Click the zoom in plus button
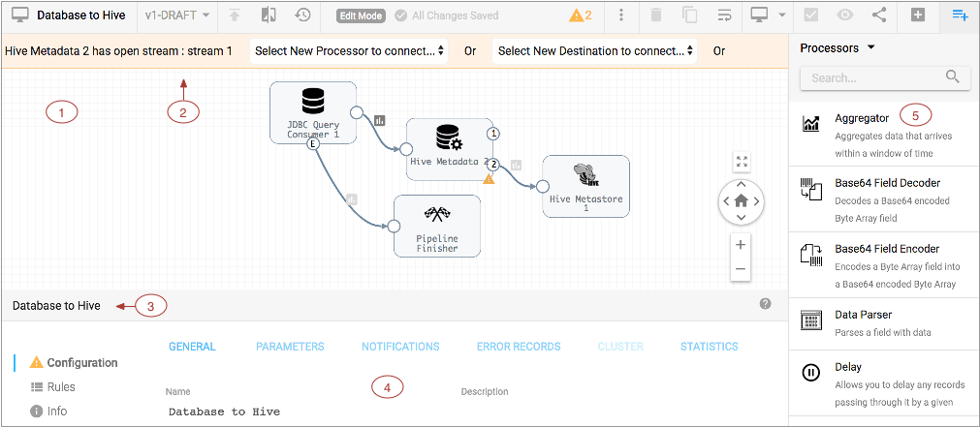Screen dimensions: 980x427 coord(741,245)
